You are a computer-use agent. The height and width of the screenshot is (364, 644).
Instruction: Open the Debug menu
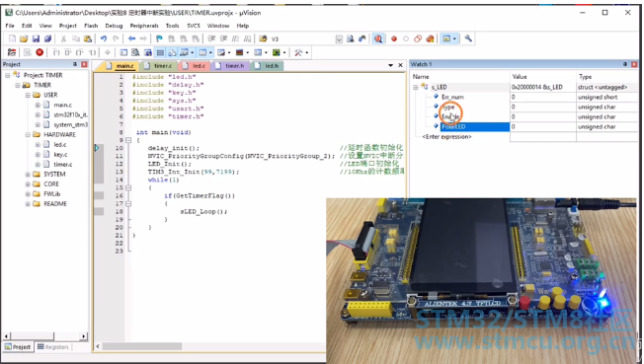[x=114, y=26]
